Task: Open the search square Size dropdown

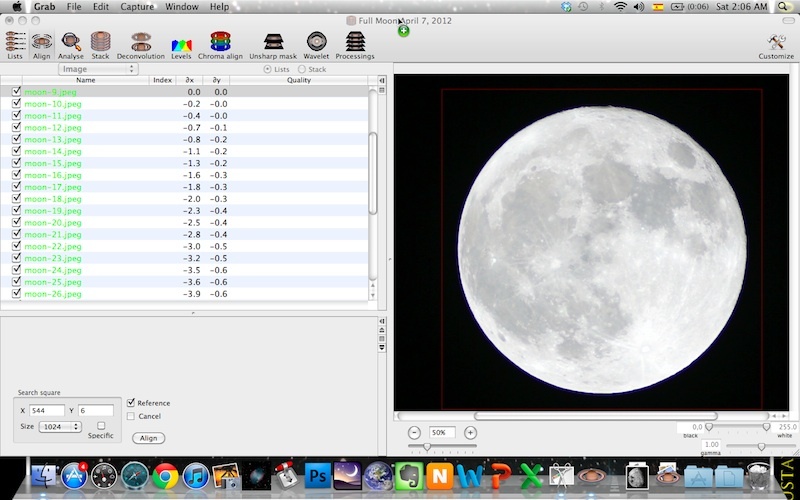Action: click(60, 427)
